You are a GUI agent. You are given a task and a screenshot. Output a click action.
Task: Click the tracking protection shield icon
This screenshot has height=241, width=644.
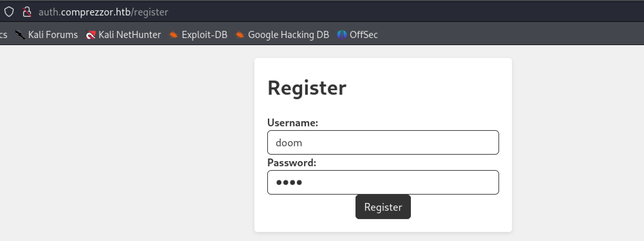(x=9, y=12)
